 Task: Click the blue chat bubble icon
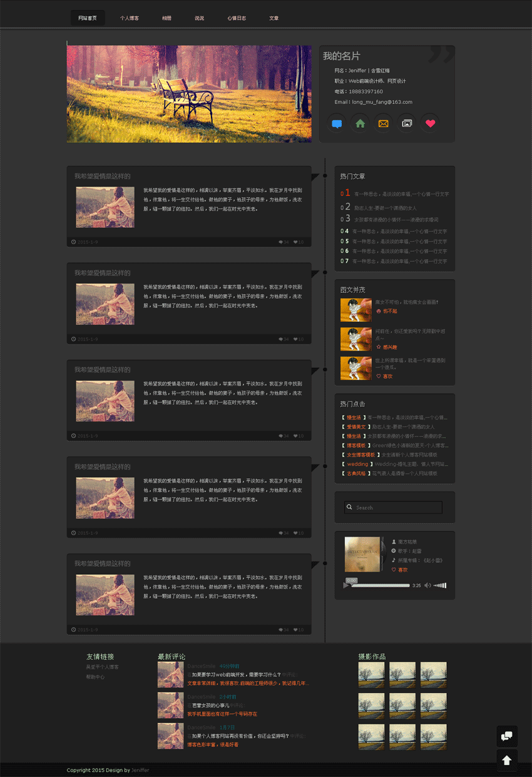(x=337, y=123)
